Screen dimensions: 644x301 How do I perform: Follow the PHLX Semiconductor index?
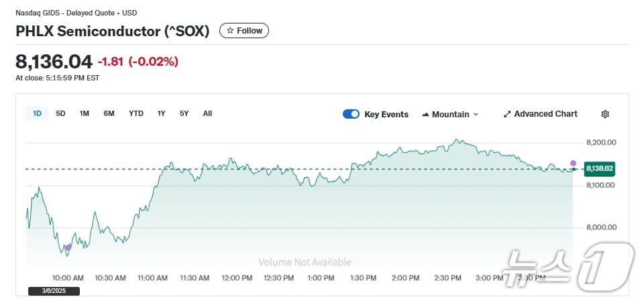pyautogui.click(x=244, y=31)
